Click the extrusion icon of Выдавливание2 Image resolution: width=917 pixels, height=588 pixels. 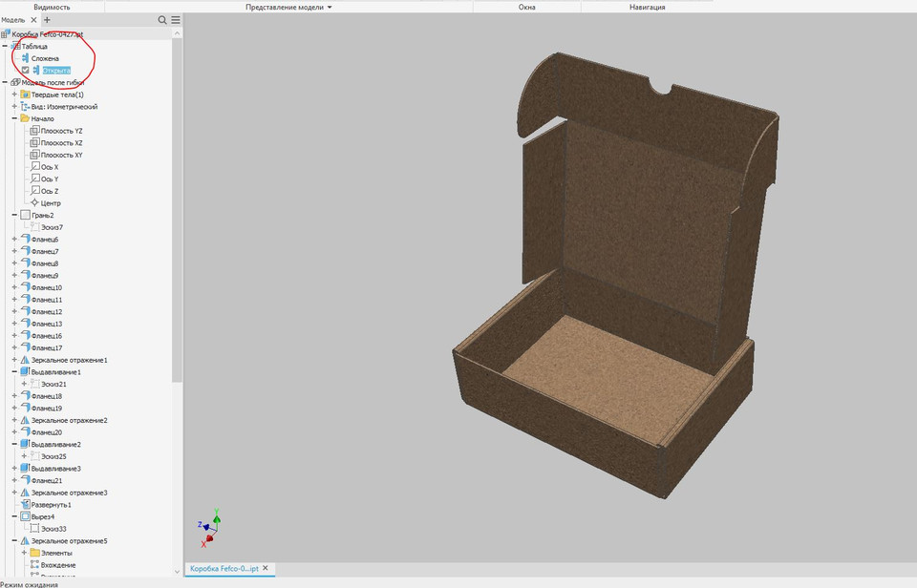point(24,443)
